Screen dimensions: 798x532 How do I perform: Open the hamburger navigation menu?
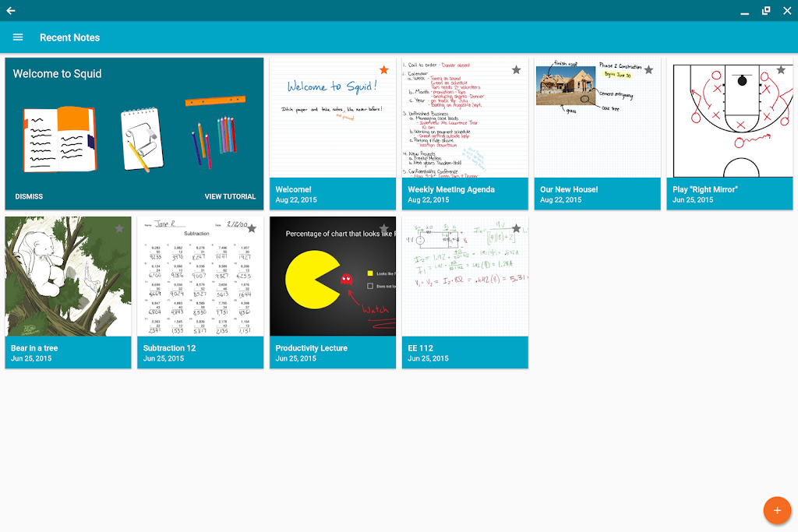pyautogui.click(x=18, y=37)
